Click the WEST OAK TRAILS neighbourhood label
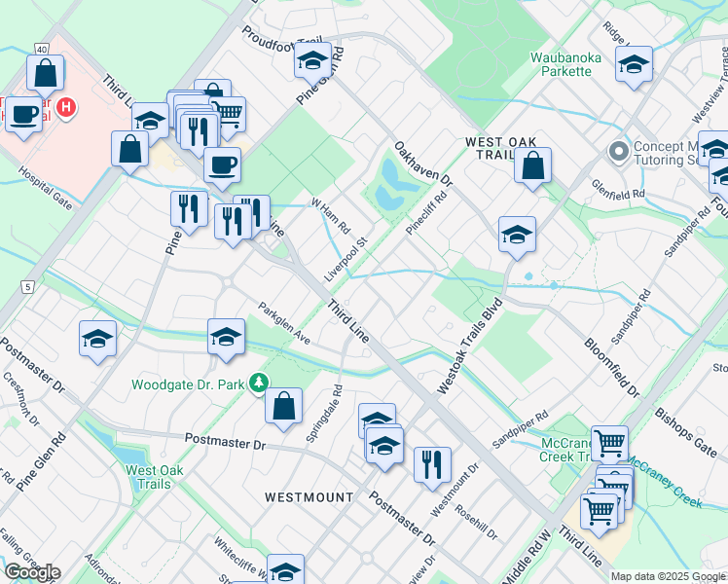The width and height of the screenshot is (728, 584). 501,148
